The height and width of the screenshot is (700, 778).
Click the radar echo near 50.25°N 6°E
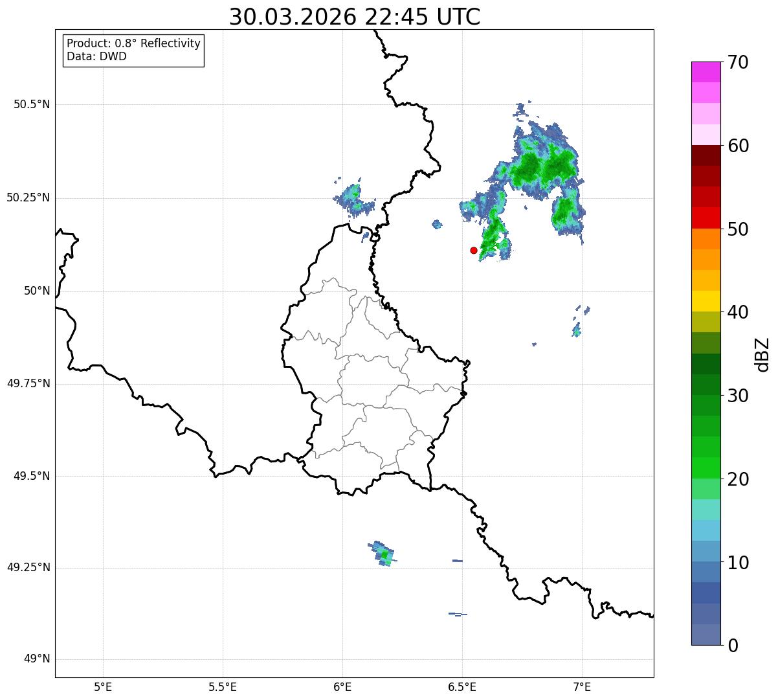354,199
